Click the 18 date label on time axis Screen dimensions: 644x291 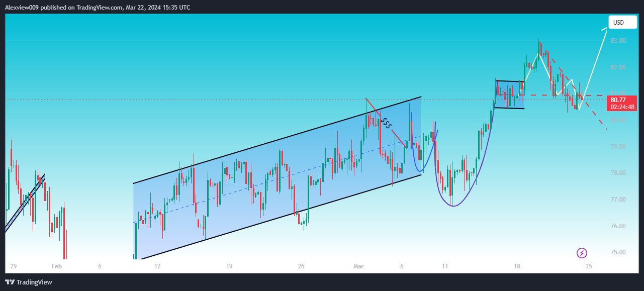point(517,266)
